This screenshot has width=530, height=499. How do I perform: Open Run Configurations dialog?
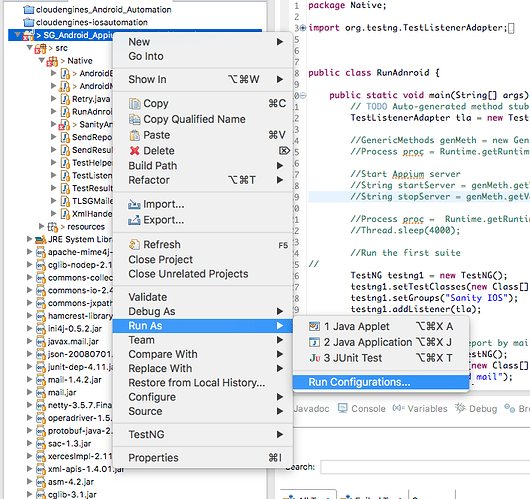(x=381, y=382)
